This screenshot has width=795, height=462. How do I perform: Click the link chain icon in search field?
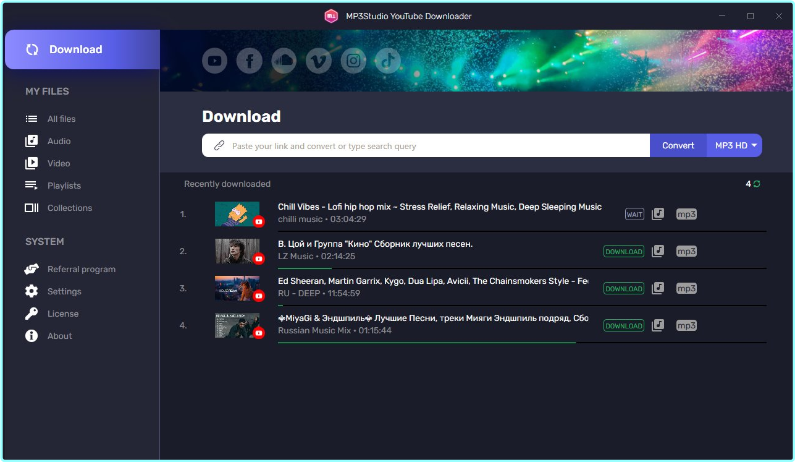click(x=219, y=146)
